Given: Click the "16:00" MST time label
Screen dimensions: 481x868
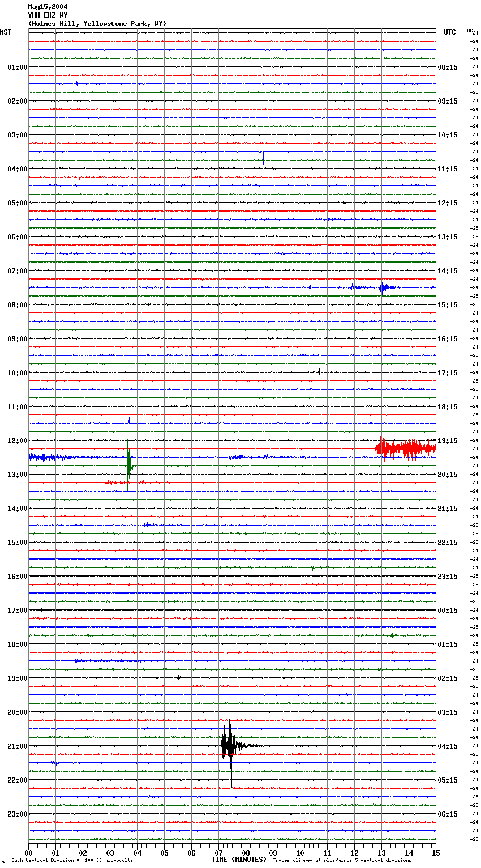Looking at the screenshot, I should pos(18,577).
